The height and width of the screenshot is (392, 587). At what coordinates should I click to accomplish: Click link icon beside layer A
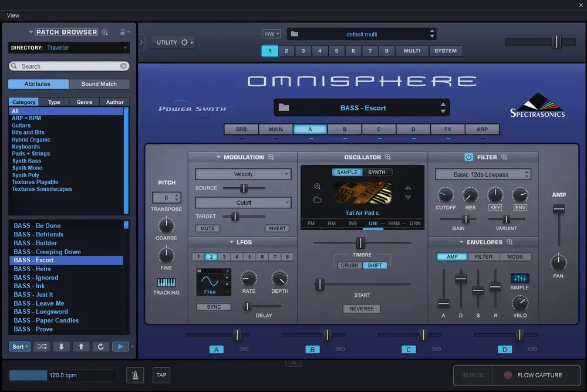click(244, 349)
